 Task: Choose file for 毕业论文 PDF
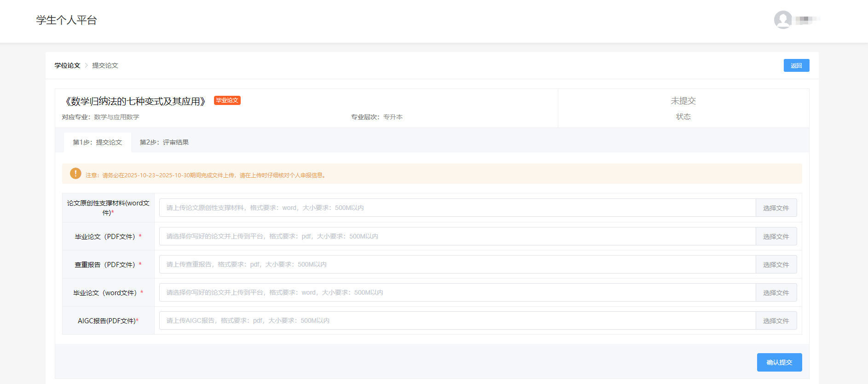[776, 237]
